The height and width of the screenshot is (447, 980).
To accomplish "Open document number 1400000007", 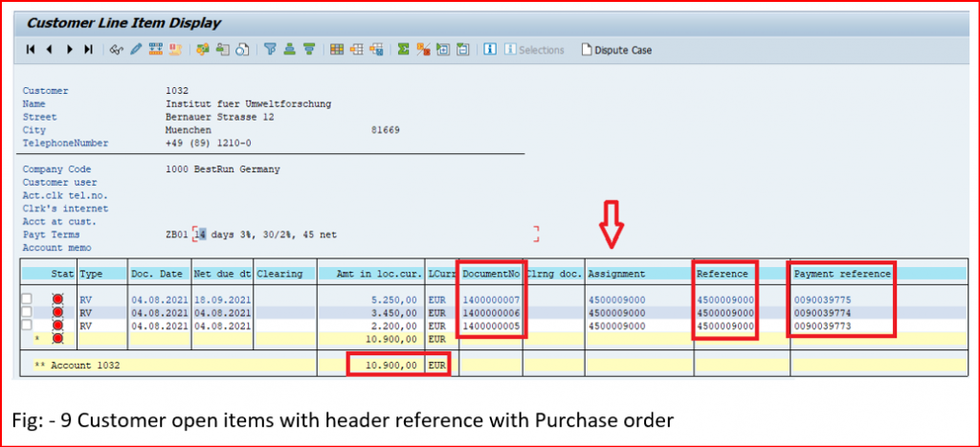I will pos(491,301).
